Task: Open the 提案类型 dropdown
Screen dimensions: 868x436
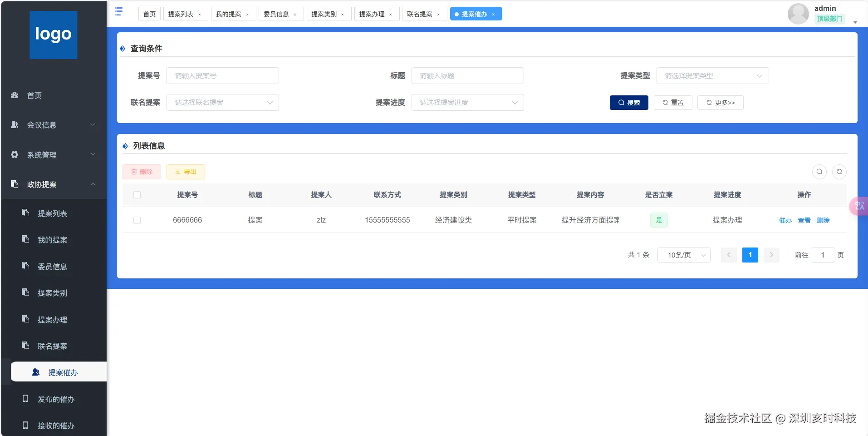Action: pyautogui.click(x=712, y=76)
